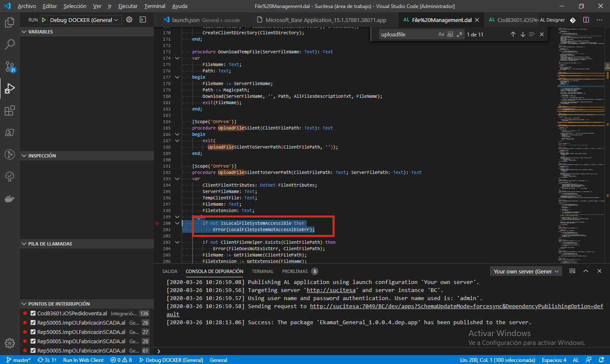Click Run In Web Client in status bar

click(83, 360)
